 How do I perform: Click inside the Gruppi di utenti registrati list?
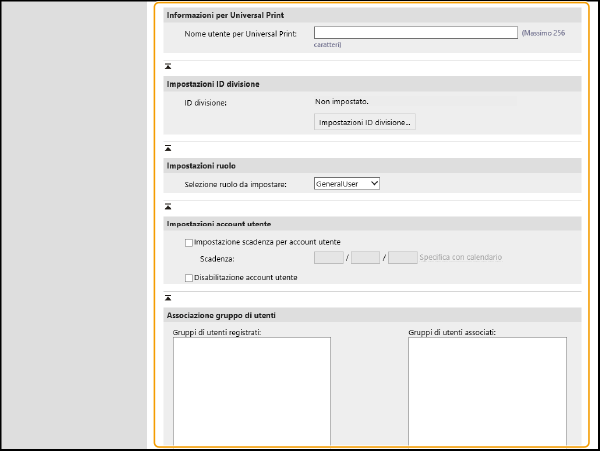pyautogui.click(x=251, y=390)
